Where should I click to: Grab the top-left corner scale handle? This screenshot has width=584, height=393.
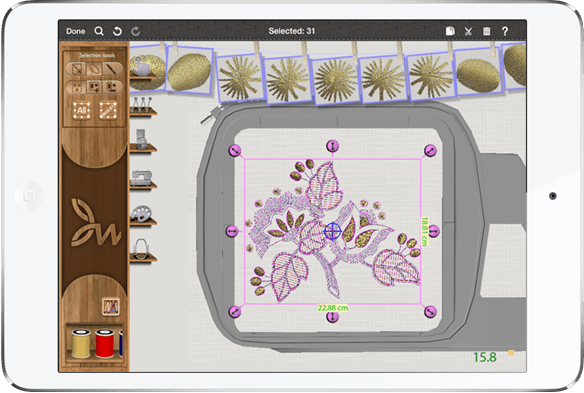(x=235, y=150)
